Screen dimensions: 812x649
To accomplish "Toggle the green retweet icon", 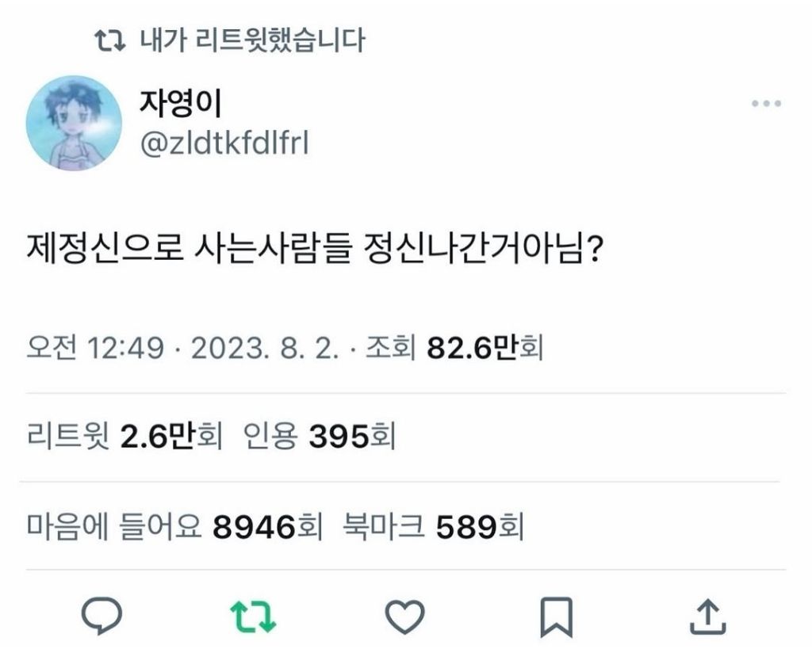I will tap(253, 617).
